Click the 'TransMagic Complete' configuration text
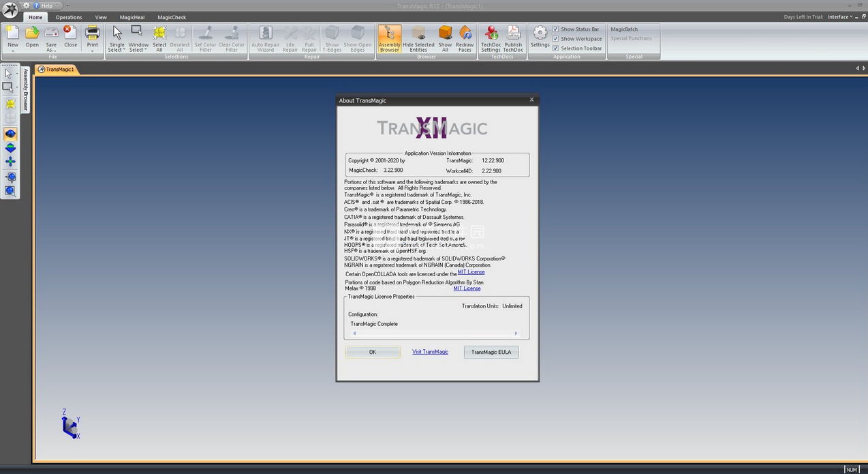 374,324
